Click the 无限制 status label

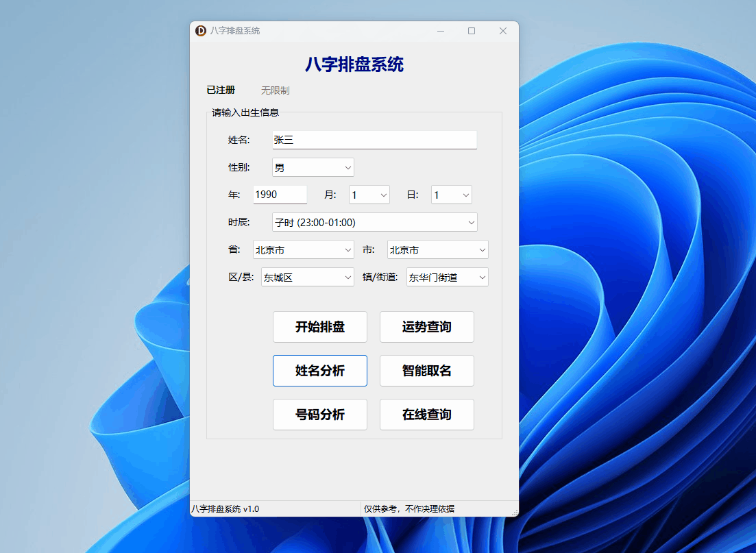274,90
